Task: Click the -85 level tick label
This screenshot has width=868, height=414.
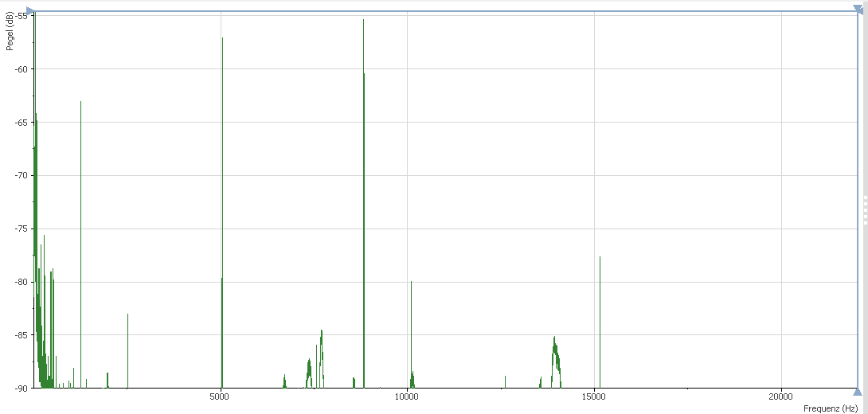Action: pyautogui.click(x=22, y=335)
